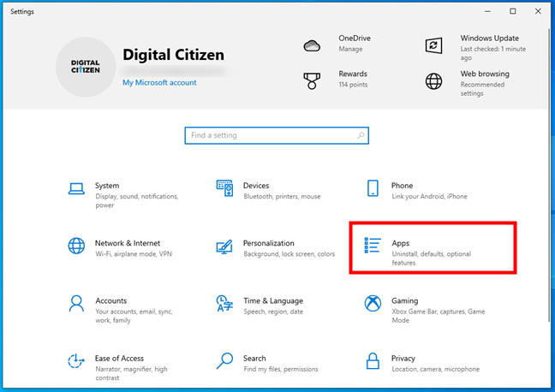
Task: Focus the Find a setting field
Action: pyautogui.click(x=277, y=135)
